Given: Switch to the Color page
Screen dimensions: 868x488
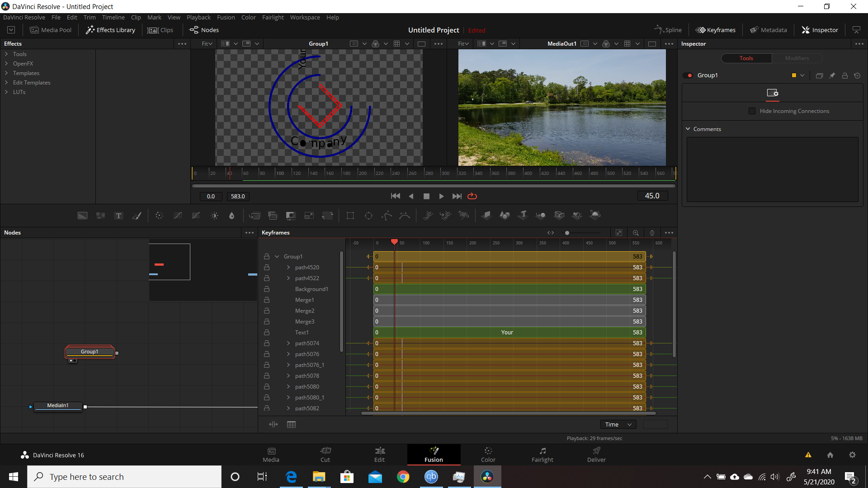Looking at the screenshot, I should click(x=488, y=455).
